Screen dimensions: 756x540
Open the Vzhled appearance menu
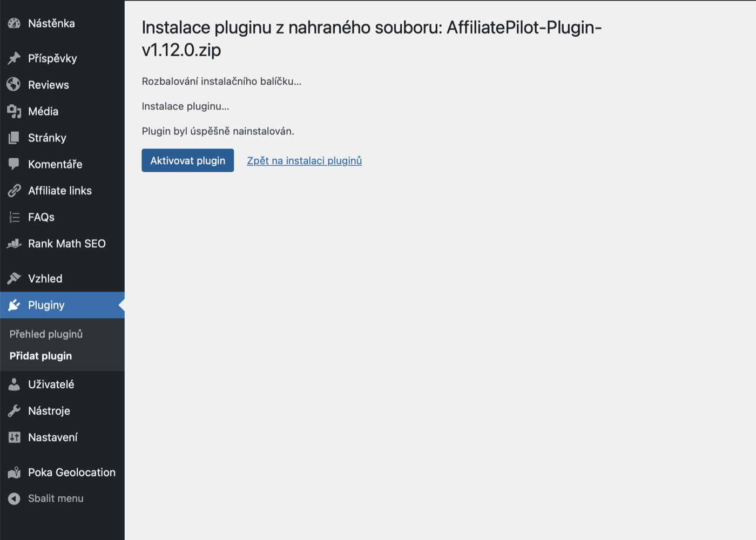(62, 279)
